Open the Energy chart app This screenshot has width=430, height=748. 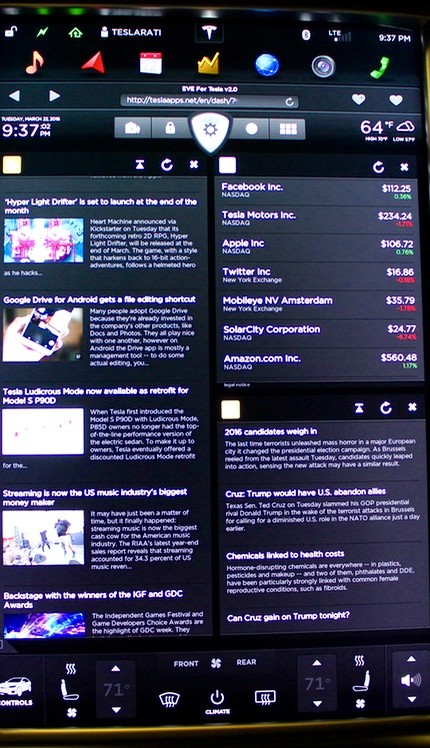point(209,63)
